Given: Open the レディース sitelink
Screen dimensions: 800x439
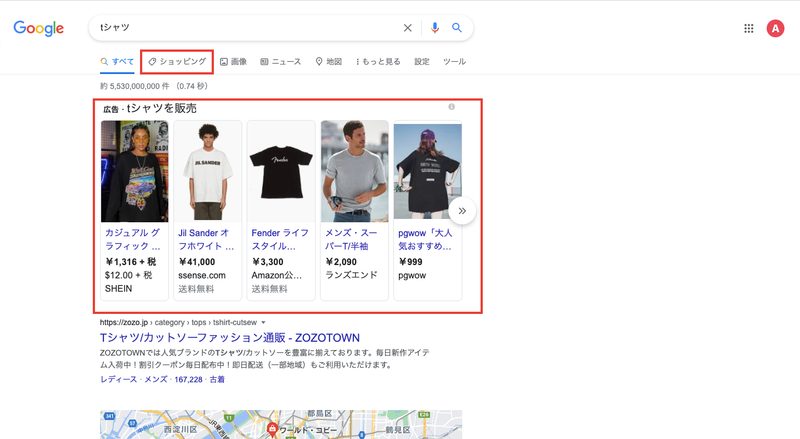Looking at the screenshot, I should (118, 379).
